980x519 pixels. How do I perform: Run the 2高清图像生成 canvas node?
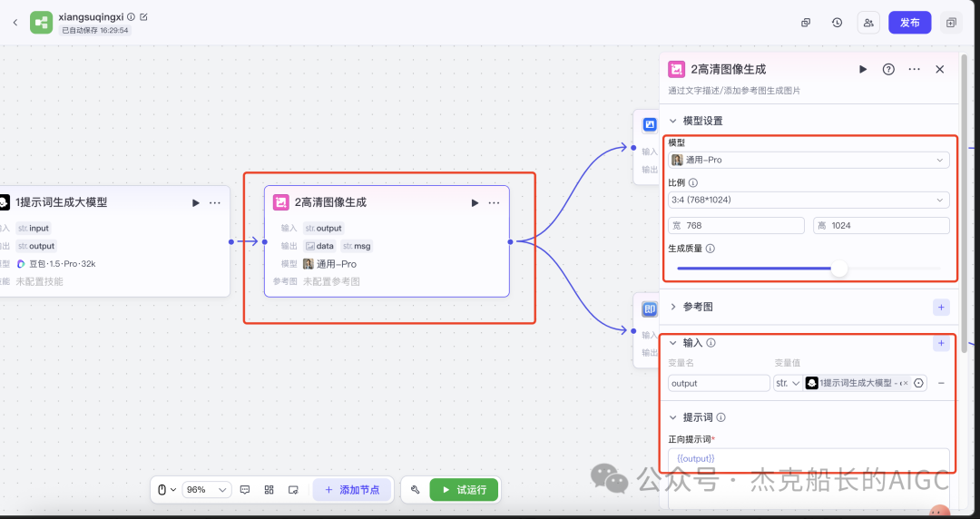[475, 202]
